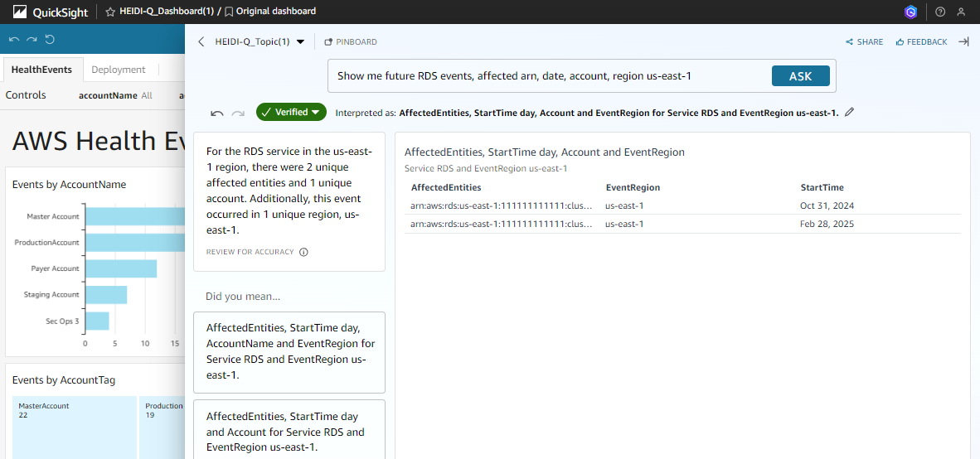The width and height of the screenshot is (980, 459).
Task: Click 'Events by AccountName' chart title
Action: point(70,184)
